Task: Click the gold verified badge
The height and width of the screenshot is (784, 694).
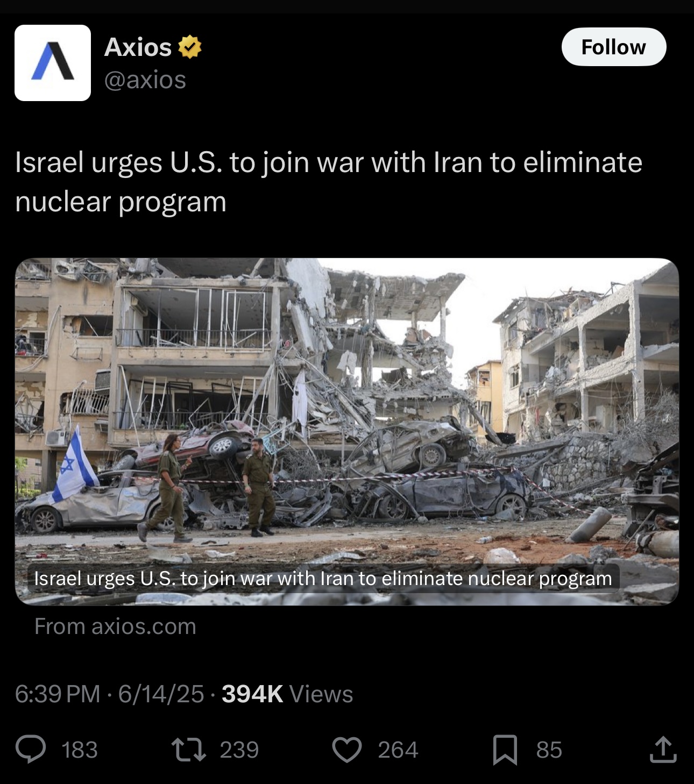Action: coord(189,47)
